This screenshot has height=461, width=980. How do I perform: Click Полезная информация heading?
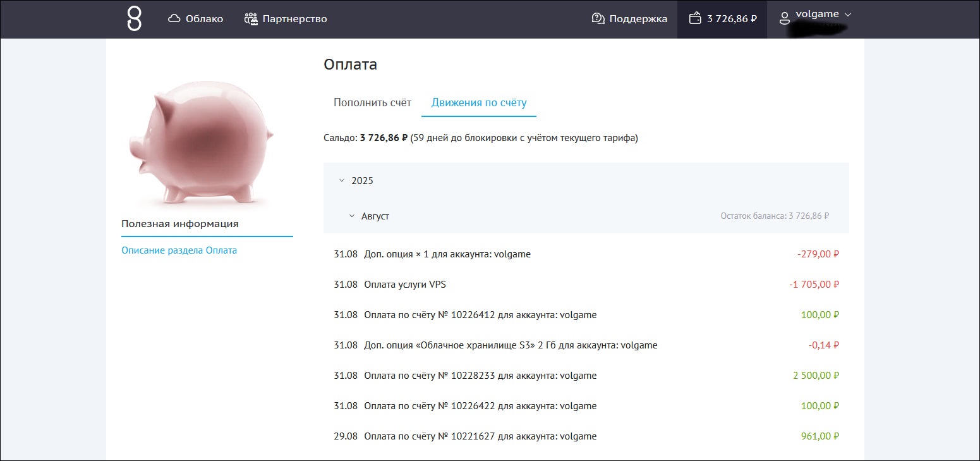coord(180,224)
